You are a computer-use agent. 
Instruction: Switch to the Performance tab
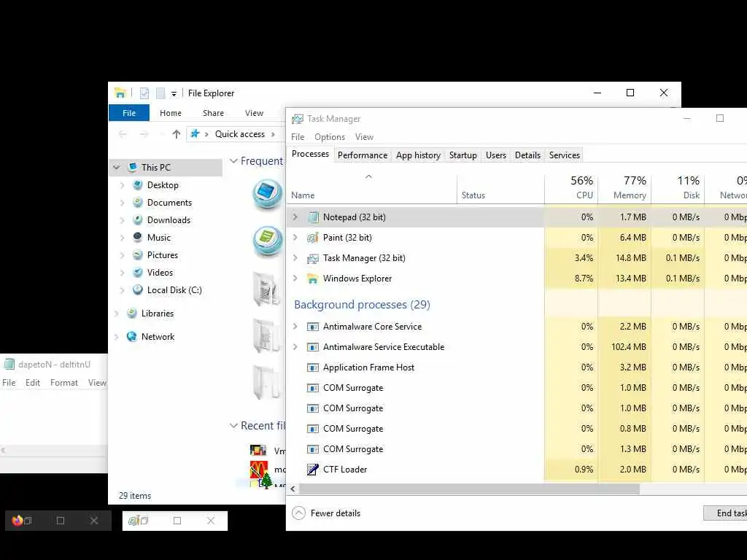(x=363, y=155)
